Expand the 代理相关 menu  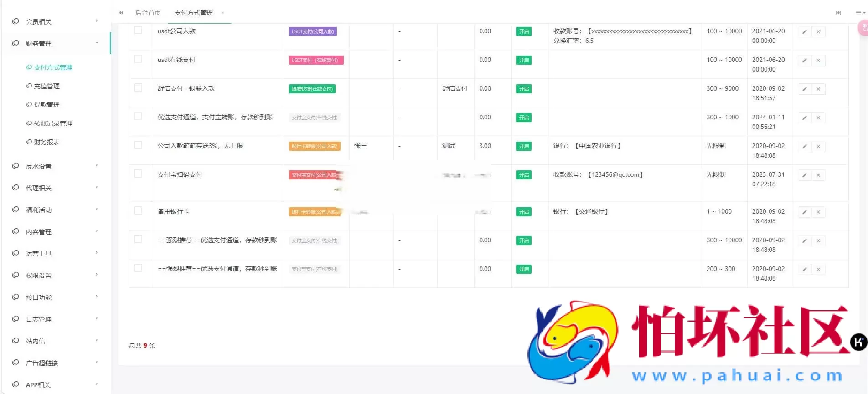pyautogui.click(x=56, y=188)
